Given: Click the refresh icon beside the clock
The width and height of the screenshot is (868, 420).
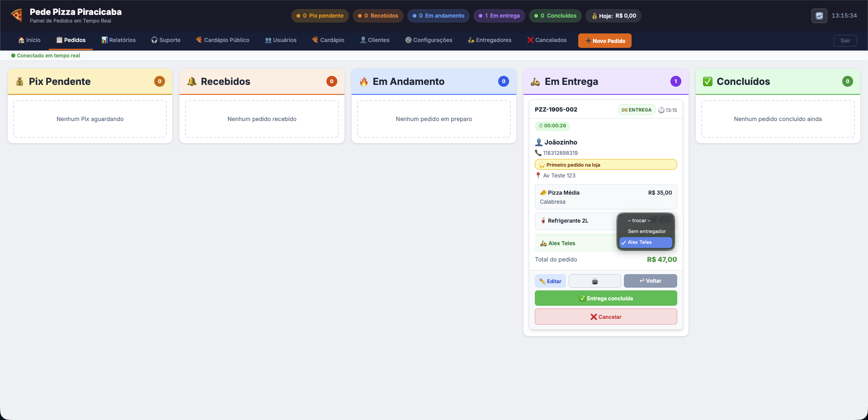Looking at the screenshot, I should pos(819,16).
